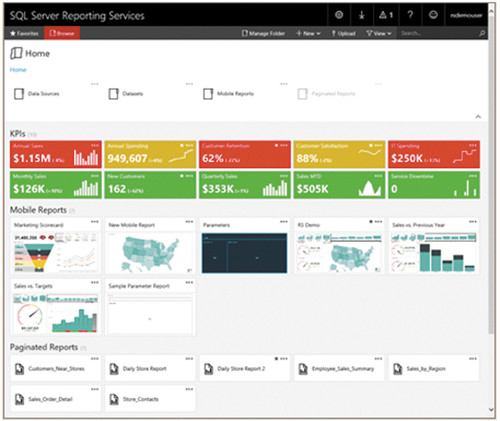Open Sample Parameter Report thumbnail
Viewport: 500px width, 421px height.
click(x=150, y=313)
